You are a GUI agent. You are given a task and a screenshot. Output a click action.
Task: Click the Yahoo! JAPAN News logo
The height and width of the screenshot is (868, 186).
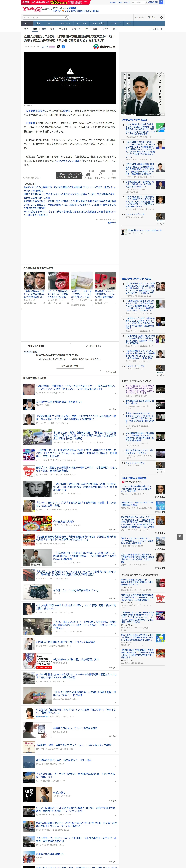click(37, 9)
